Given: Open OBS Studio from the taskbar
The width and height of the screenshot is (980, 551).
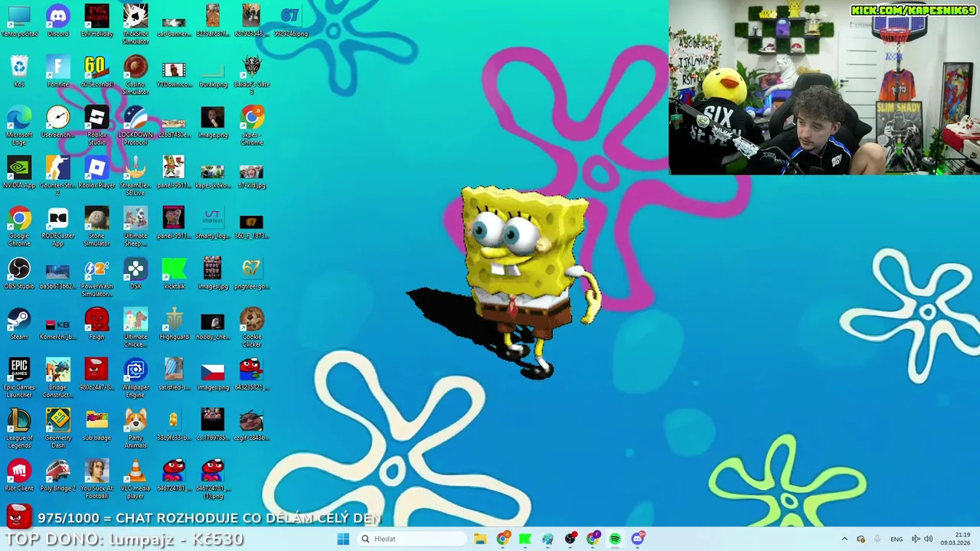Looking at the screenshot, I should pos(570,539).
